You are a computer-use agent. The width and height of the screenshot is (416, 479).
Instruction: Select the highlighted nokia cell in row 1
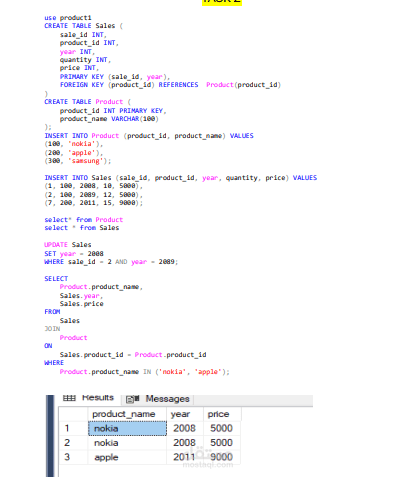click(x=127, y=428)
